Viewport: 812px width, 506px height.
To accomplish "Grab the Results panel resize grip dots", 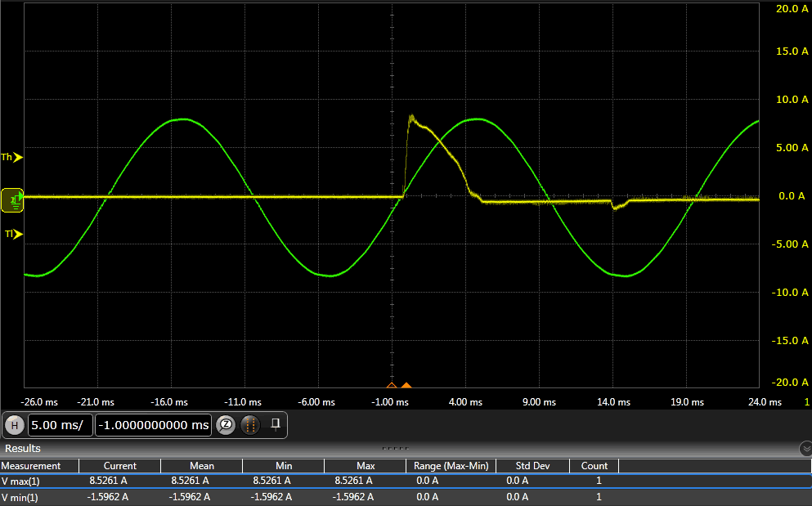I will click(395, 449).
